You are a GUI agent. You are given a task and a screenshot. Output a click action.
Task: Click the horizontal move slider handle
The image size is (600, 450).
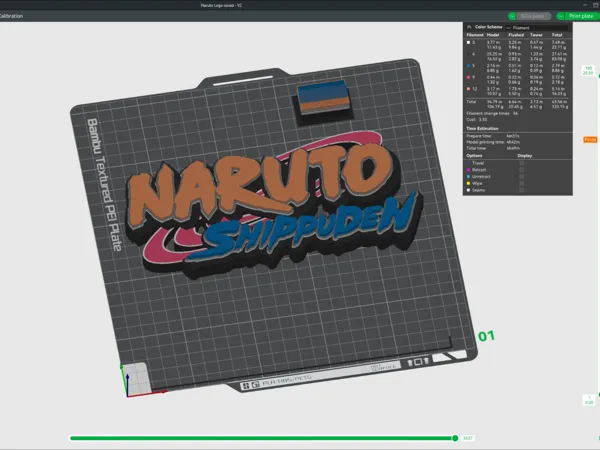point(455,438)
